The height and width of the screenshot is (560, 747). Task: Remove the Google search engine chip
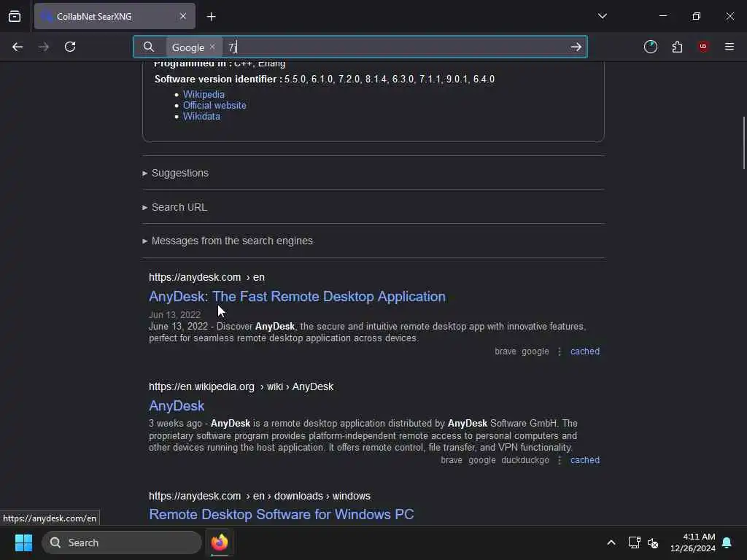coord(212,47)
